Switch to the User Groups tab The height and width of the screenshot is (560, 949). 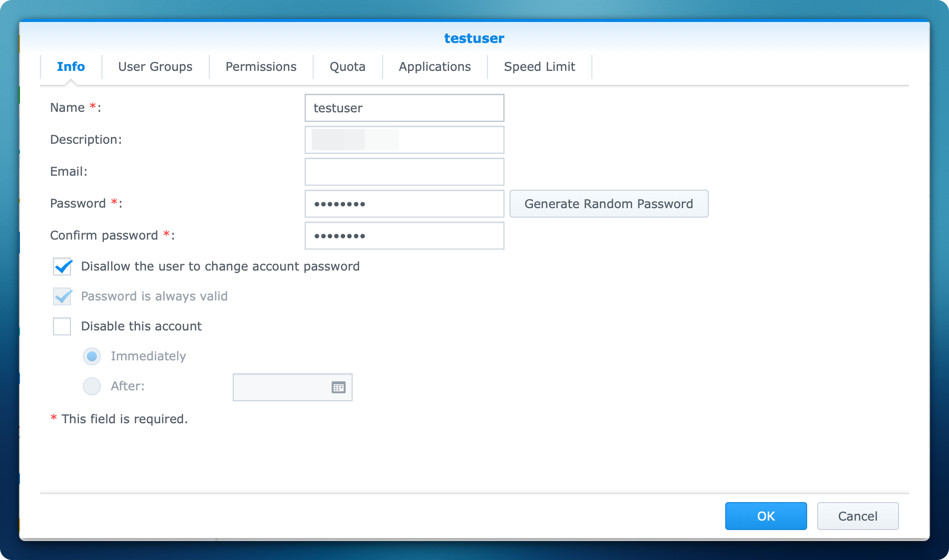pos(155,67)
